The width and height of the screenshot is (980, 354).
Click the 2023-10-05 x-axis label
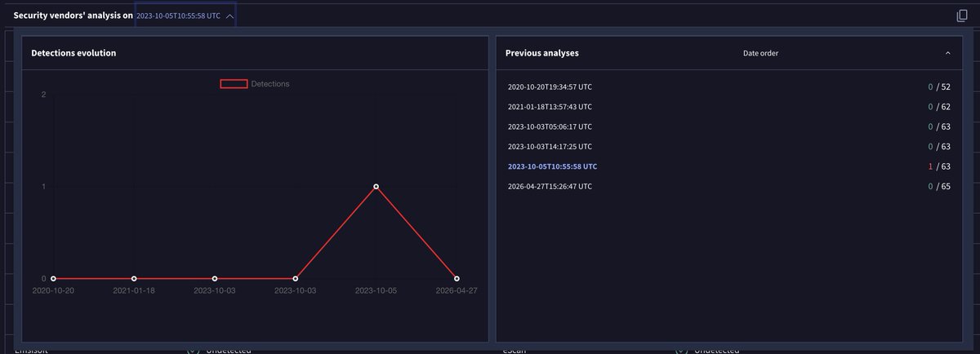(x=376, y=290)
